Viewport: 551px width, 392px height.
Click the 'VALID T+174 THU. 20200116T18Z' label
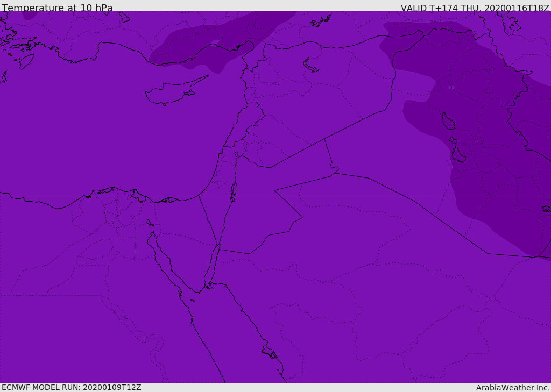(475, 8)
